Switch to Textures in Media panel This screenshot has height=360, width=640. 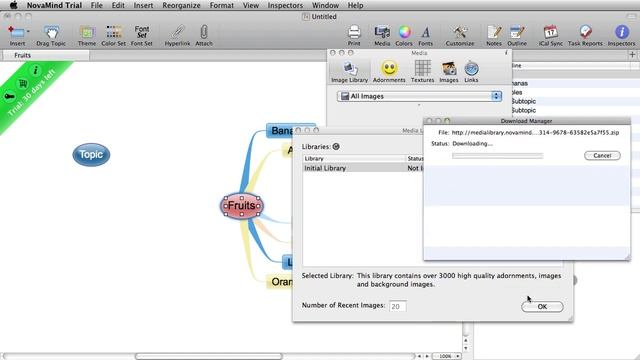tap(422, 71)
